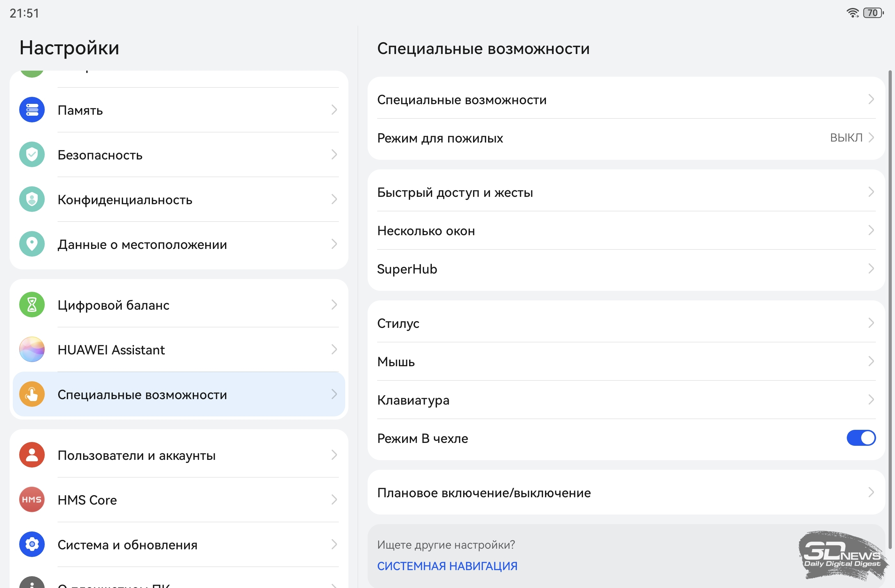895x588 pixels.
Task: Click the Wi-Fi status icon
Action: (x=852, y=13)
